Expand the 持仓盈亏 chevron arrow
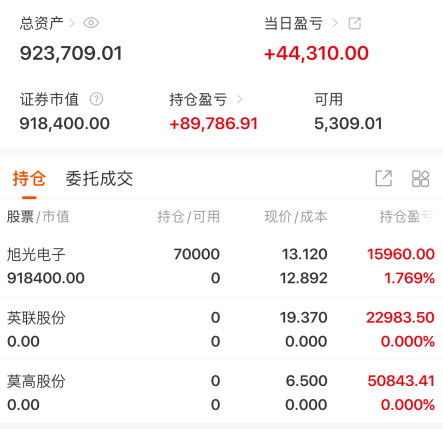Screen dimensions: 443x429 [x=239, y=99]
